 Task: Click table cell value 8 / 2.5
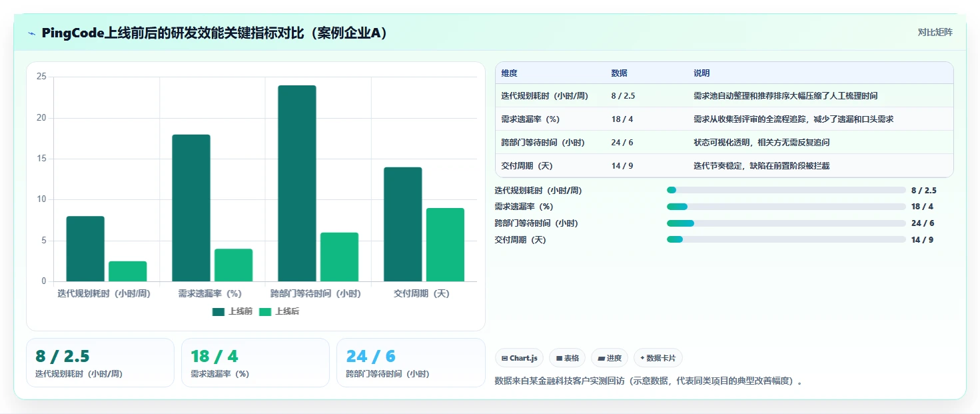click(x=623, y=96)
